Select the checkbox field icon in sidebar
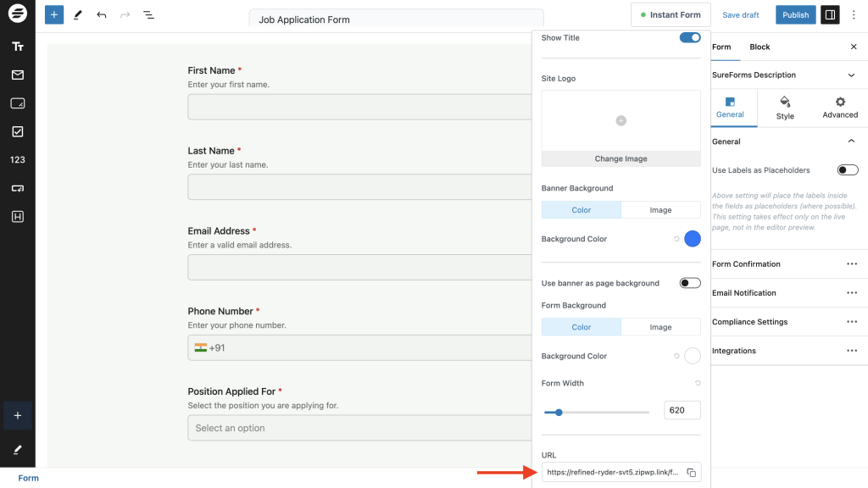 coord(17,131)
